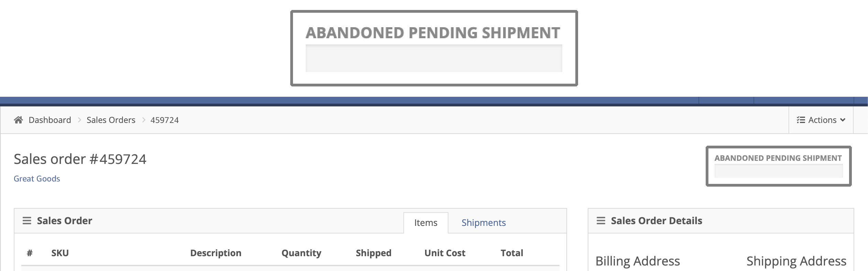Click the Sales Order panel menu icon
This screenshot has height=271, width=868.
coord(27,221)
